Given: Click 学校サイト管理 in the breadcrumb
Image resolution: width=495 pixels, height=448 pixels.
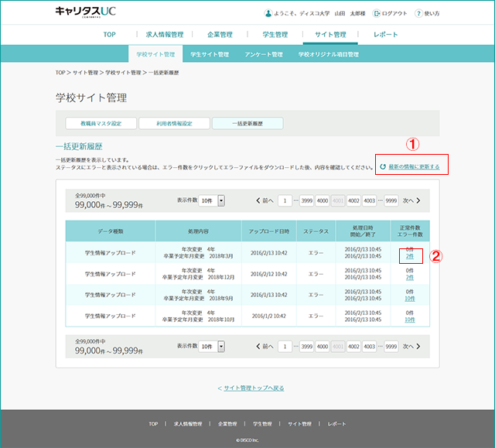Looking at the screenshot, I should [123, 73].
